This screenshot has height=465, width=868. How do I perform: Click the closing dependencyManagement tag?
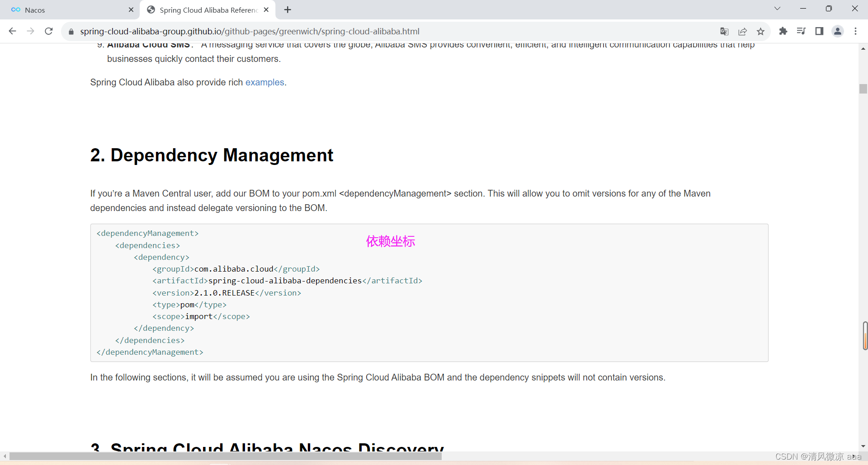pos(150,352)
